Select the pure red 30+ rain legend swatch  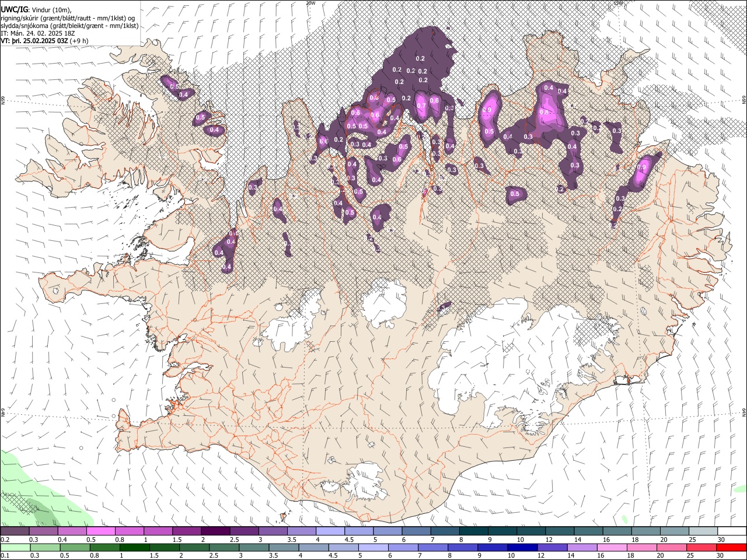pyautogui.click(x=731, y=547)
